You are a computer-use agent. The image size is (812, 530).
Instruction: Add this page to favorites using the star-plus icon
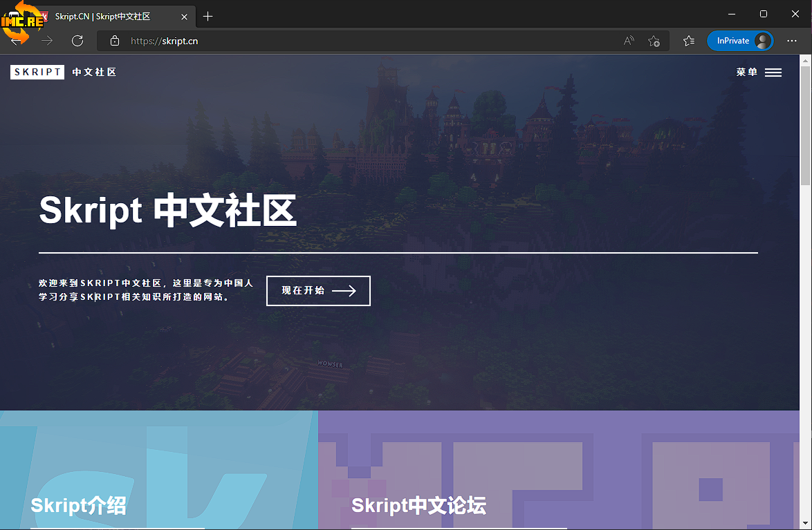click(x=654, y=41)
